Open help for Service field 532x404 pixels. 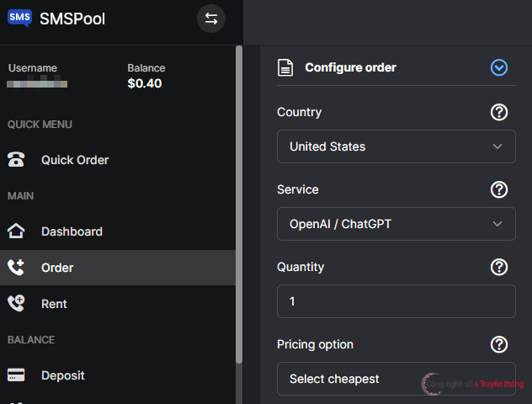click(x=499, y=189)
